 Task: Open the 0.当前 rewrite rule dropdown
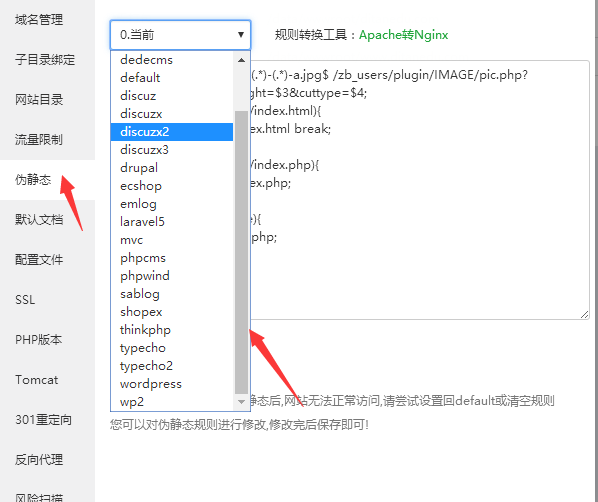(x=180, y=35)
